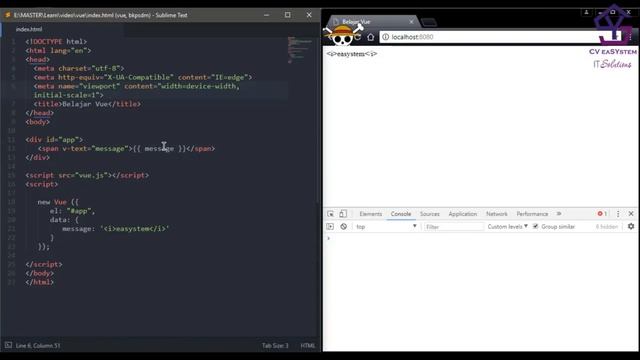Switch to the Application tab
Viewport: 640px width, 360px height.
pyautogui.click(x=462, y=214)
